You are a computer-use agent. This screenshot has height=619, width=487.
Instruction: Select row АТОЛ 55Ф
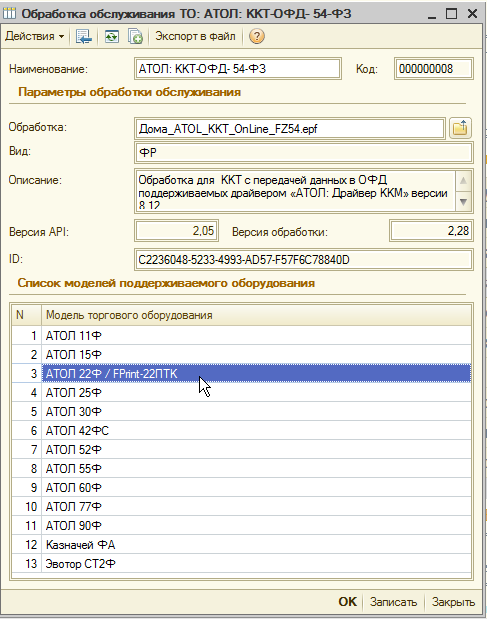click(x=242, y=468)
